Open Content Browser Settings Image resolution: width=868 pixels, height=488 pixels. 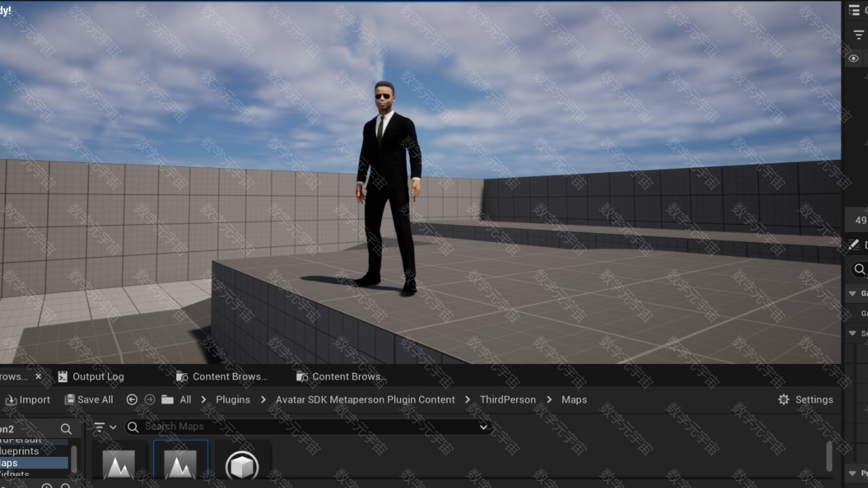(x=806, y=400)
